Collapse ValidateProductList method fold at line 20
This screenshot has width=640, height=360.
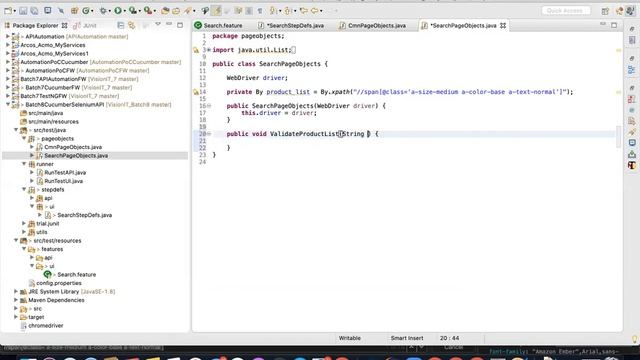[209, 133]
